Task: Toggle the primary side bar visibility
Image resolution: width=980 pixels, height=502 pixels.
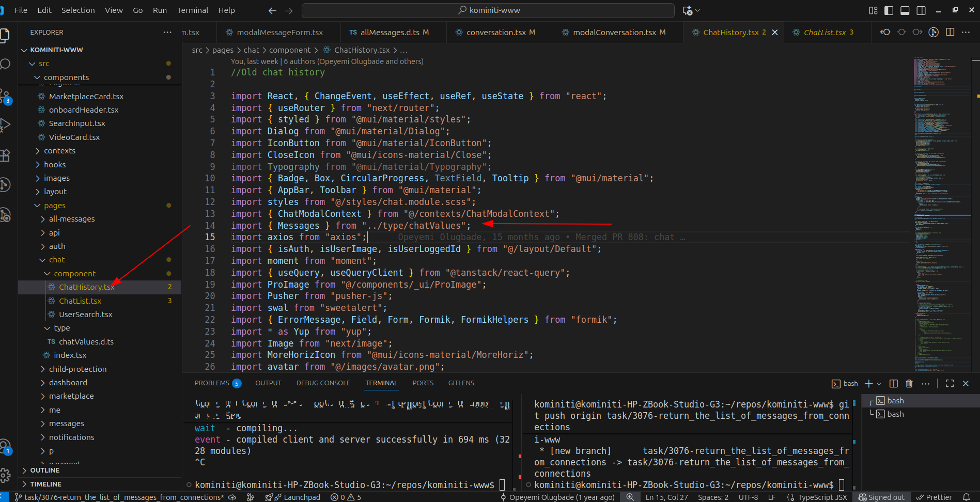Action: point(889,10)
